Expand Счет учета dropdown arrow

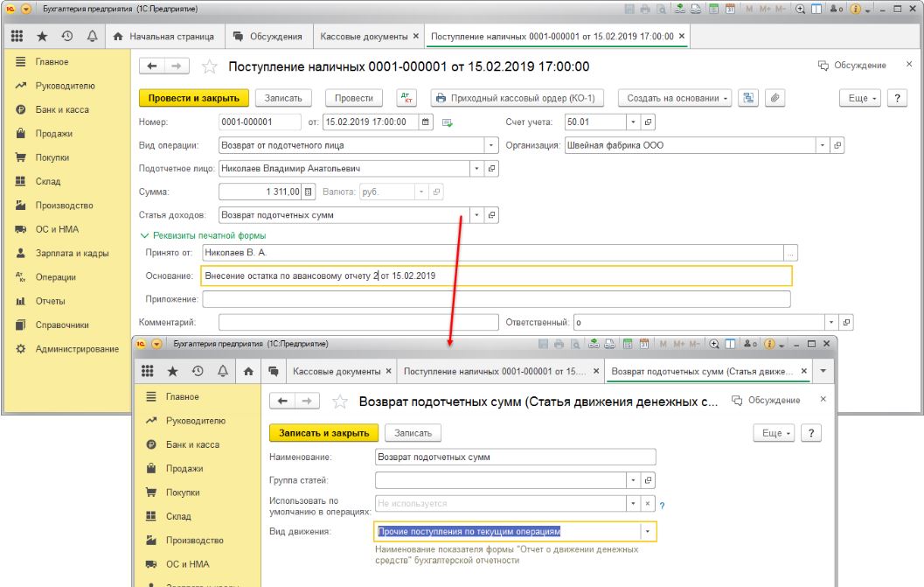(x=633, y=122)
